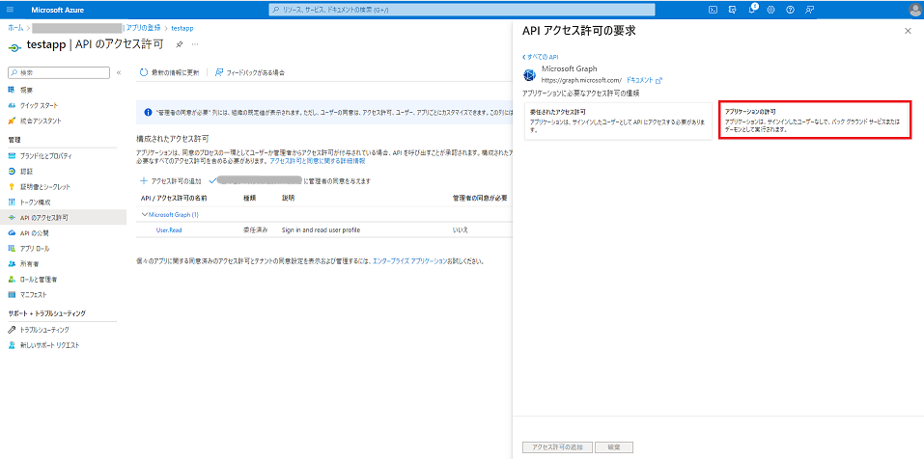Screen dimensions: 924x459
Task: Click the 説明 column header
Action: coord(288,198)
